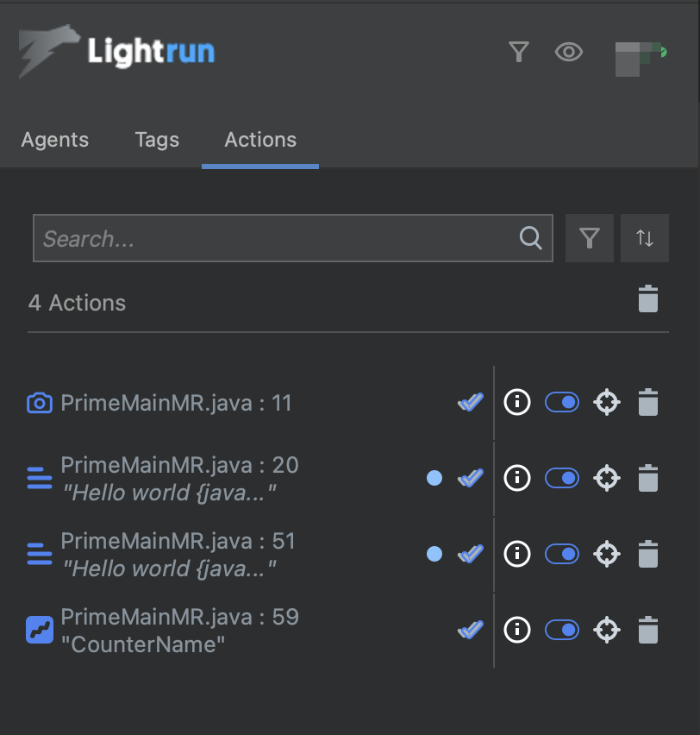Open the Tags tab
This screenshot has width=700, height=735.
coord(157,140)
